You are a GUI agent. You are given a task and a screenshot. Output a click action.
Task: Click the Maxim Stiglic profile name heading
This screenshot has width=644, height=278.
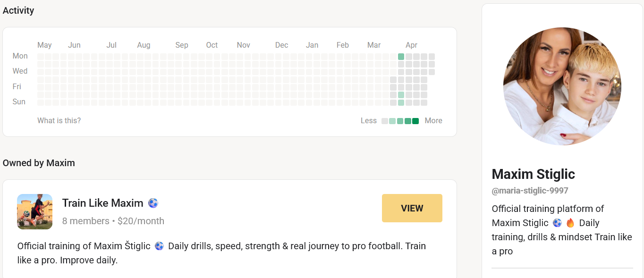[533, 174]
